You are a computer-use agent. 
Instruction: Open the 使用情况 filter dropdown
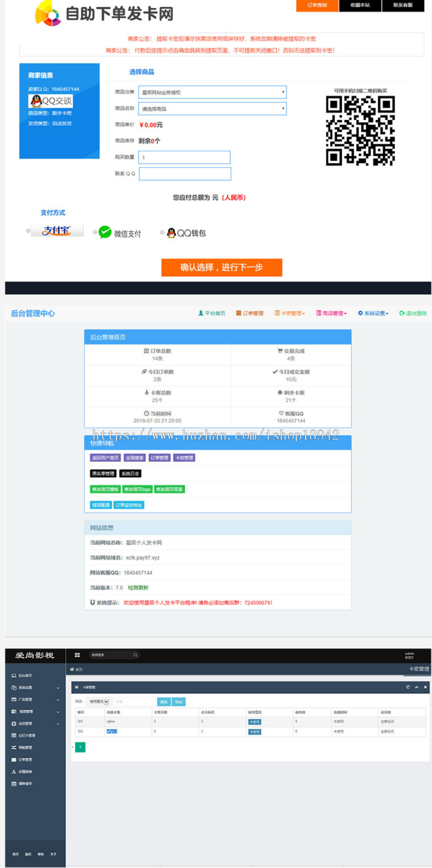click(98, 701)
